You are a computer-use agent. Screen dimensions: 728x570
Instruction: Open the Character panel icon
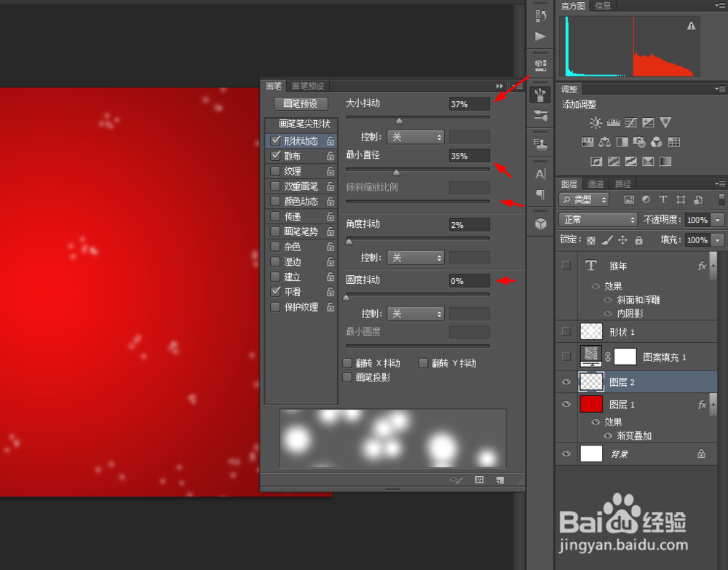click(x=540, y=174)
